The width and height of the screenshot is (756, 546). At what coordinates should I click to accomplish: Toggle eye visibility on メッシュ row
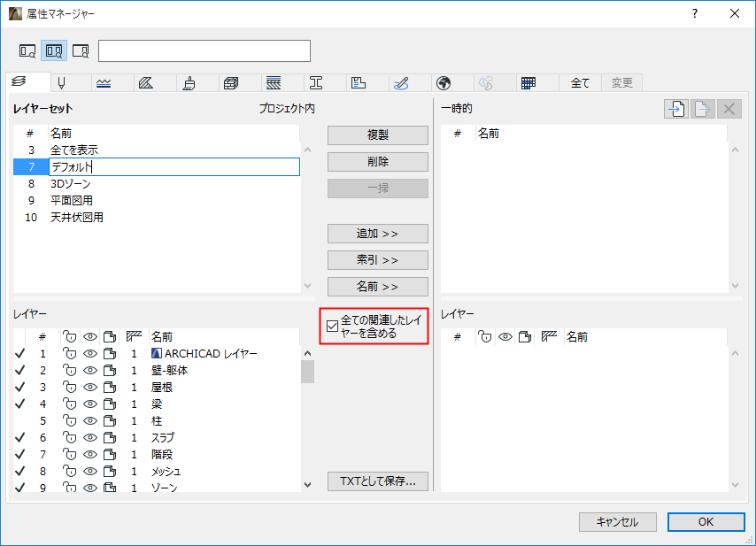pos(90,472)
